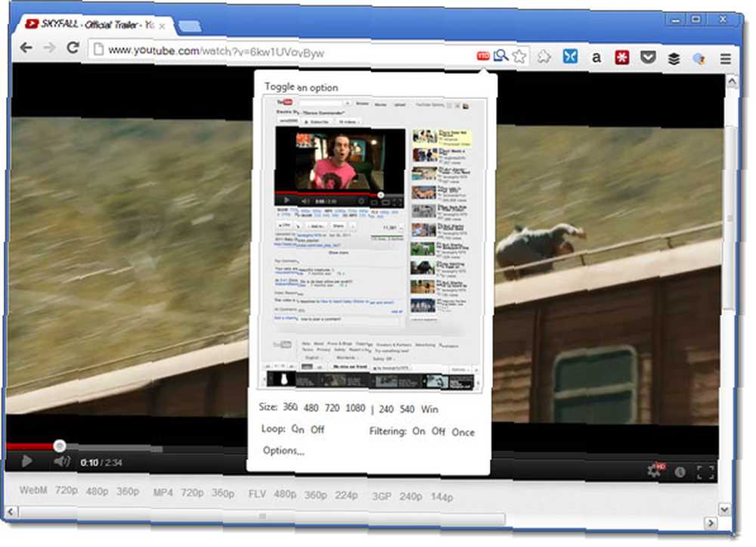Bookmark page with the star icon
Viewport: 756px width, 547px height.
point(519,57)
